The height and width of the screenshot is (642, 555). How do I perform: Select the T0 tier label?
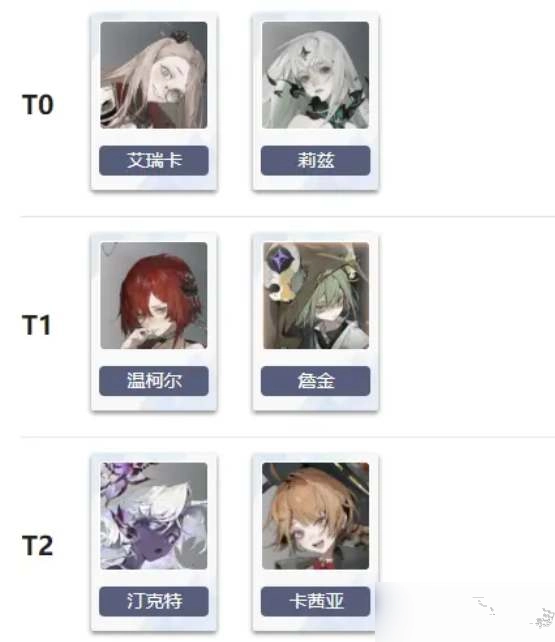38,105
